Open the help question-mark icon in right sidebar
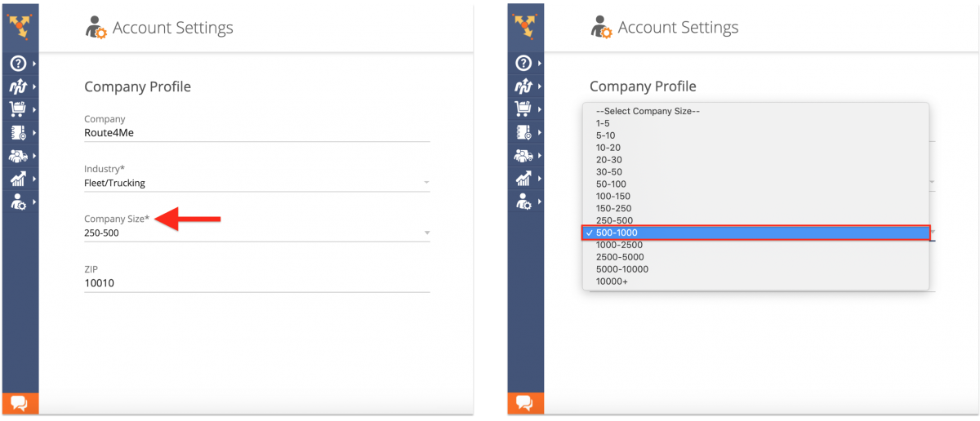This screenshot has width=980, height=421. coord(523,64)
